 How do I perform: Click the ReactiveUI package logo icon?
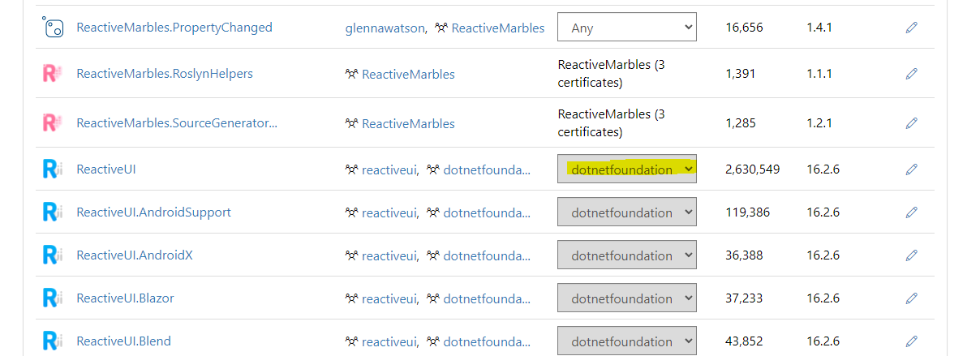click(52, 169)
